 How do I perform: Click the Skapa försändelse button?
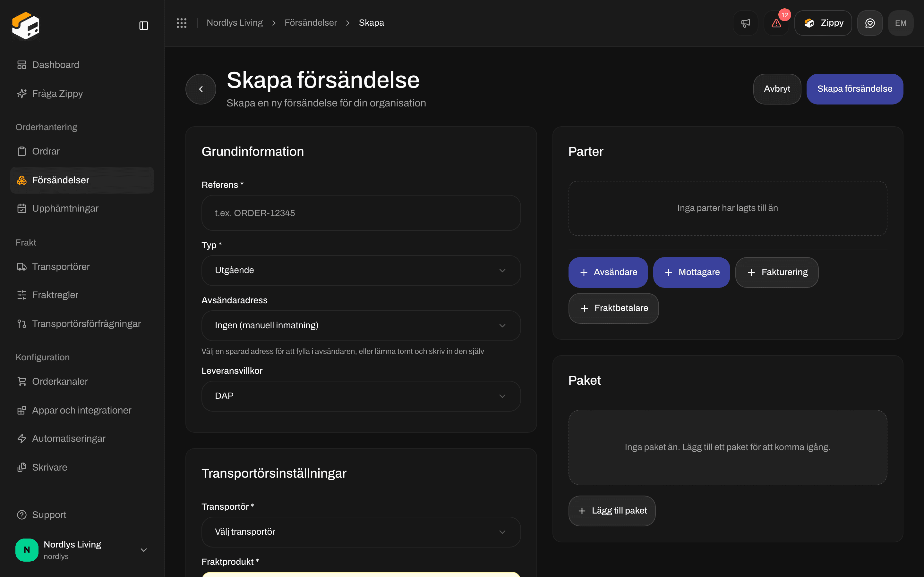click(x=854, y=89)
